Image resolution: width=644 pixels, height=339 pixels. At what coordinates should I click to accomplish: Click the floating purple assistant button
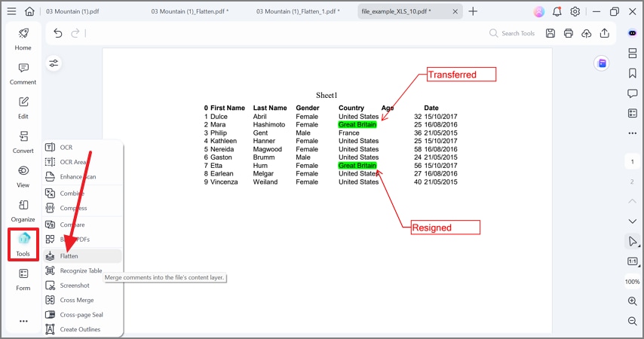tap(602, 63)
